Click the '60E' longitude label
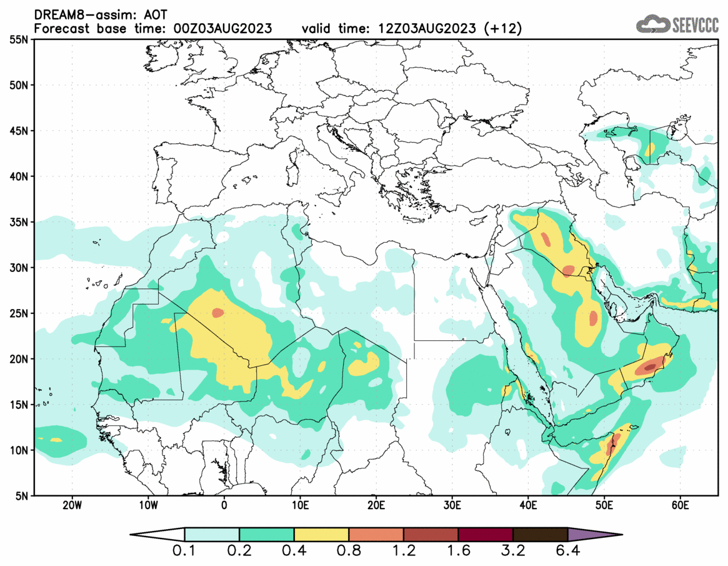The width and height of the screenshot is (728, 566). [680, 505]
